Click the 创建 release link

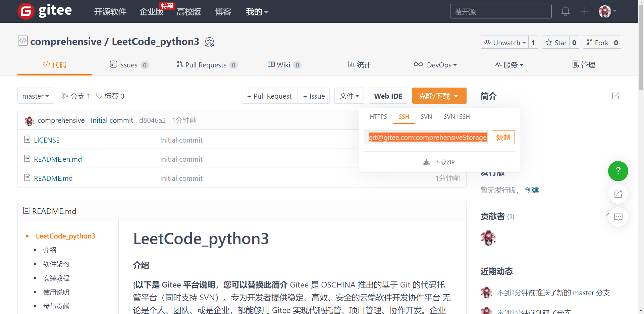[532, 190]
